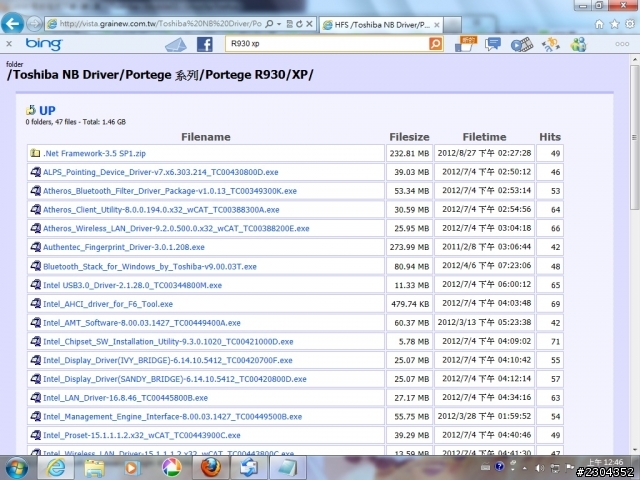Sort the list by the Hits header
640x480 pixels.
coord(550,137)
